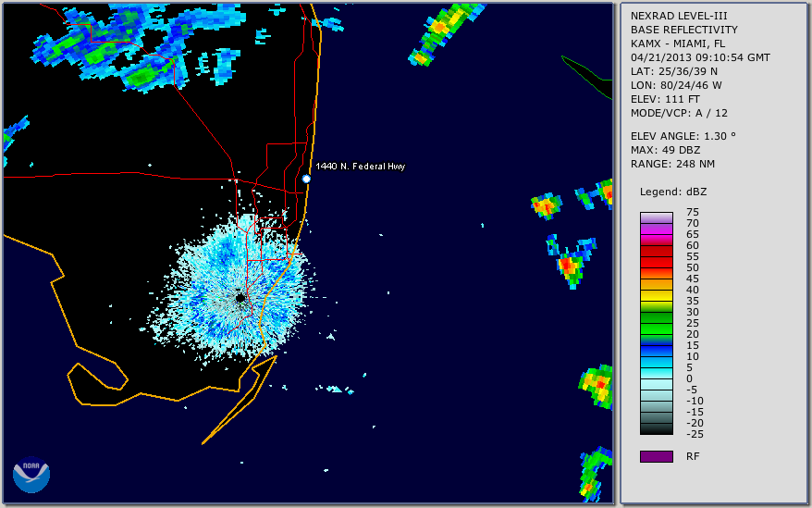Click the 50 label on the dBZ scale
Viewport: 812px width, 508px height.
tap(693, 268)
